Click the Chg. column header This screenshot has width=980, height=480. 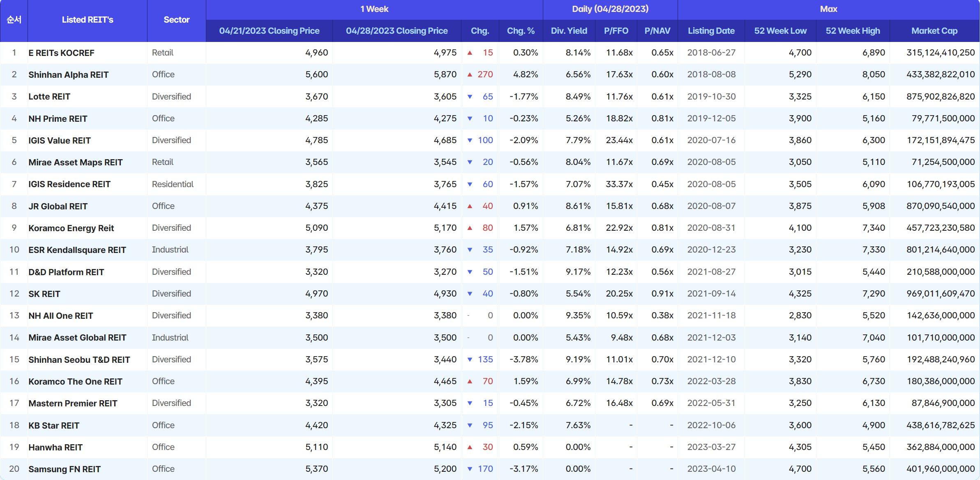coord(480,31)
